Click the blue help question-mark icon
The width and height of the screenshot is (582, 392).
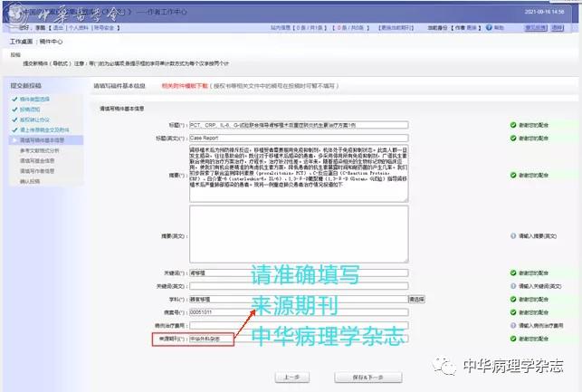tap(489, 27)
